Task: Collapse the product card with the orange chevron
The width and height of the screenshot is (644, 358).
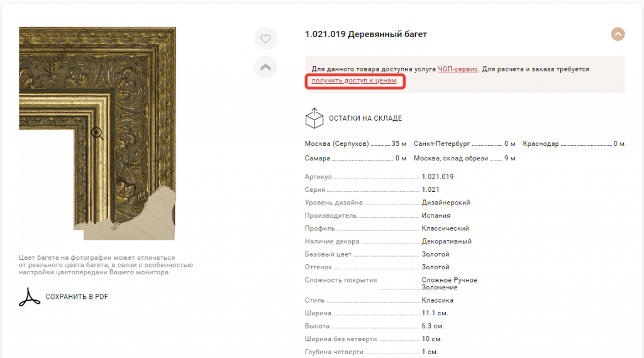Action: pyautogui.click(x=618, y=34)
